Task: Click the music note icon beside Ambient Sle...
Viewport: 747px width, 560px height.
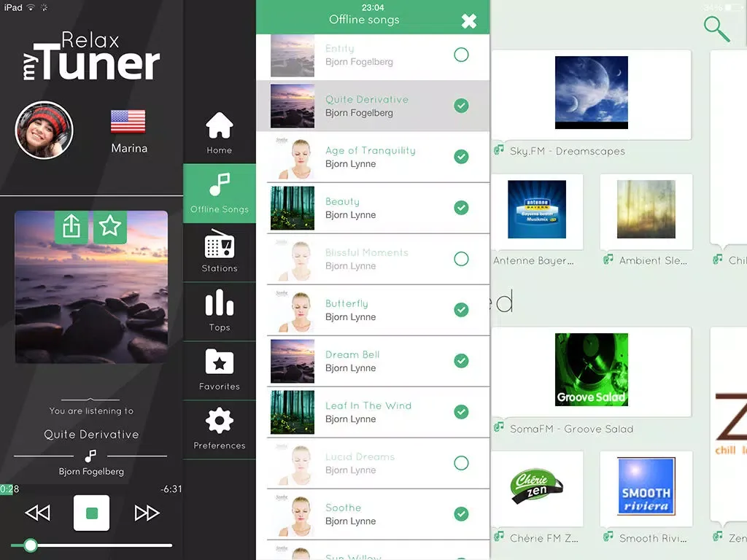Action: point(608,260)
